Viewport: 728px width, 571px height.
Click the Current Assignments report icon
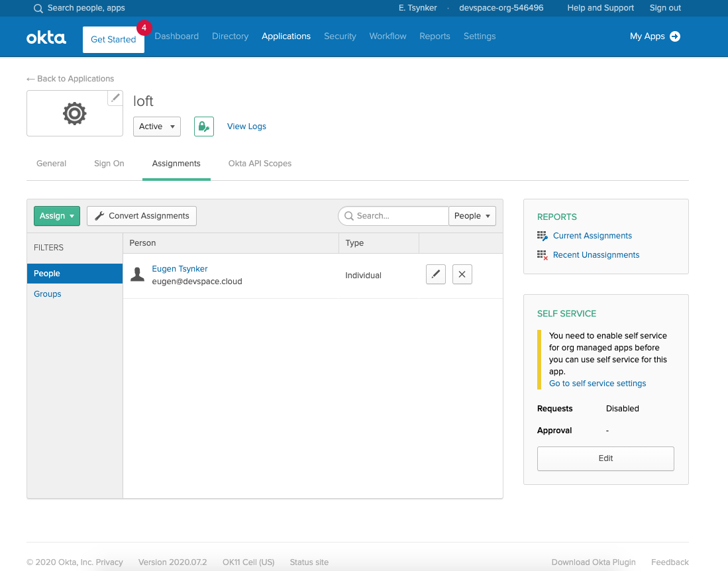tap(542, 235)
